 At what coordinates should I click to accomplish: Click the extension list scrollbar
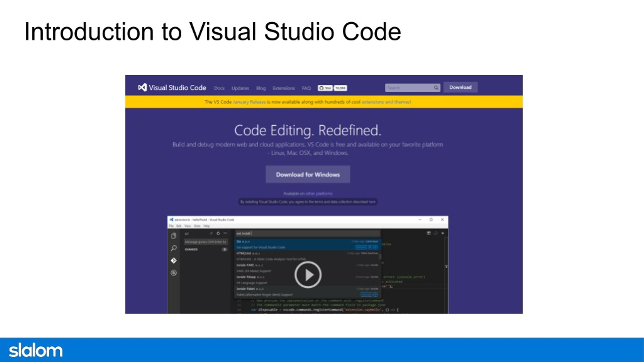380,256
